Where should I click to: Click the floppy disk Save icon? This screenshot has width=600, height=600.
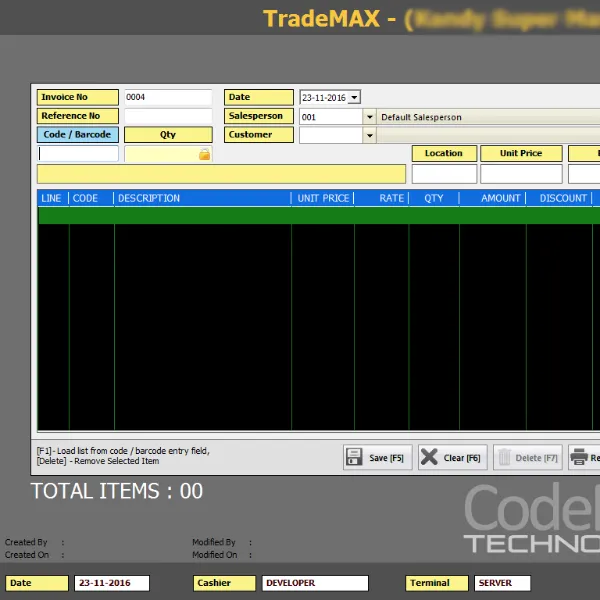coord(354,457)
